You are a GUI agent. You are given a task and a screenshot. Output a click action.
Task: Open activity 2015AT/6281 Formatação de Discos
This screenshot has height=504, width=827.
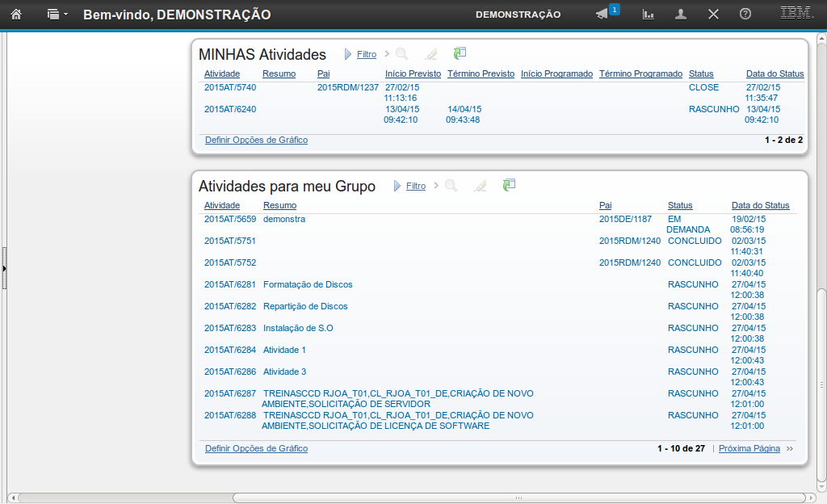pyautogui.click(x=230, y=284)
